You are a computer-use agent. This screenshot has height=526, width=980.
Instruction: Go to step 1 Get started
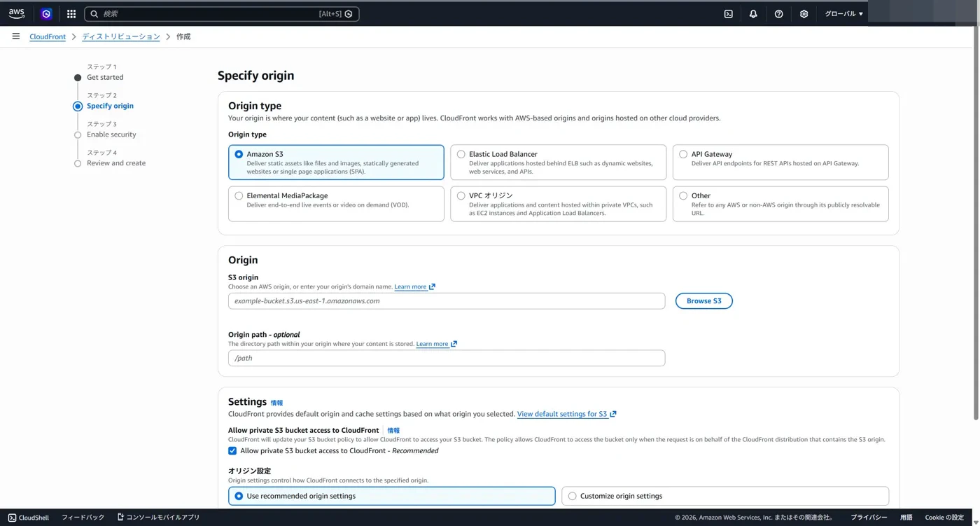coord(105,77)
